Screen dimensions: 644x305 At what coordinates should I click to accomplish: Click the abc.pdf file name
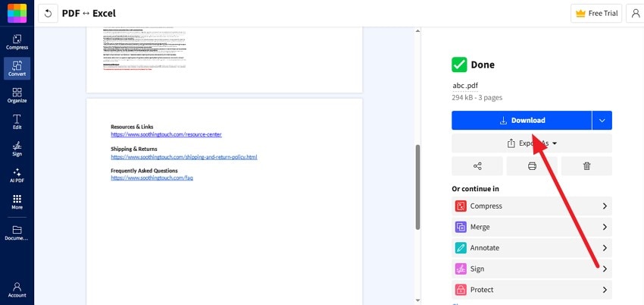point(465,86)
